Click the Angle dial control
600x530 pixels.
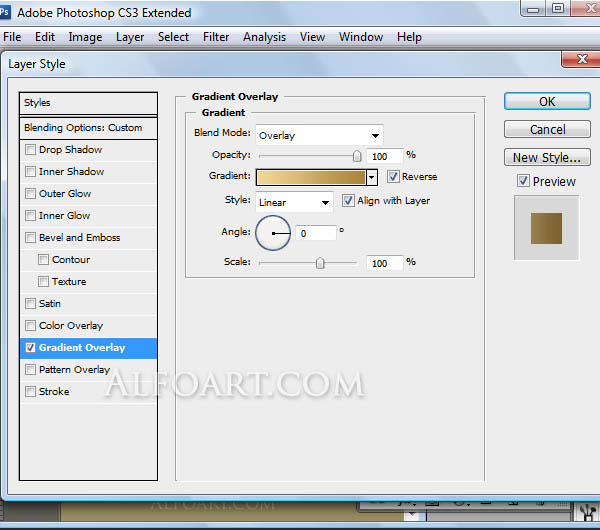(273, 233)
